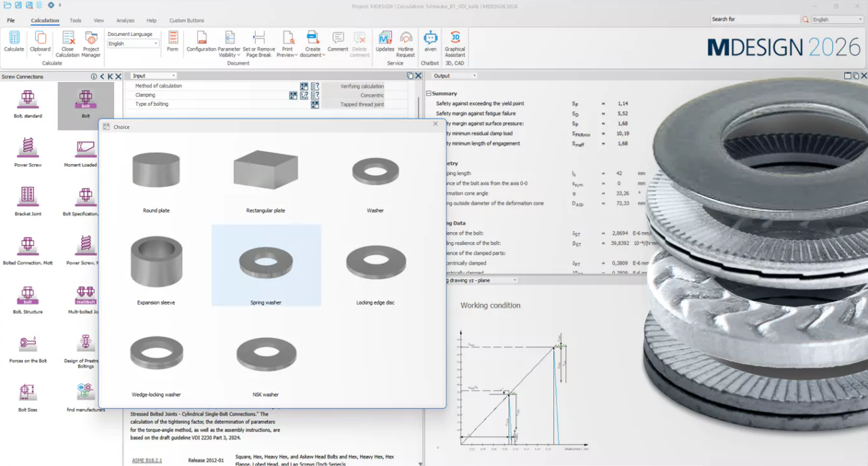Click the save icon in quick access bar
Screen dimensions: 868x466
point(18,5)
